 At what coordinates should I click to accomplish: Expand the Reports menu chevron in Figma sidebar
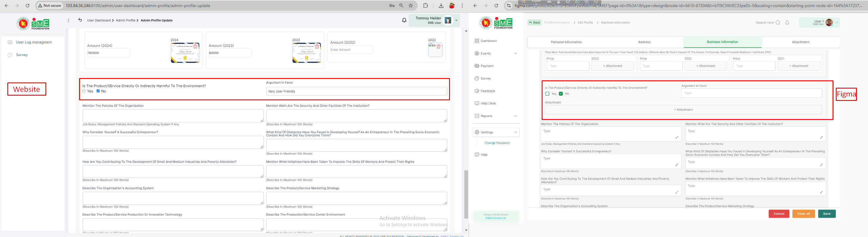pos(516,116)
